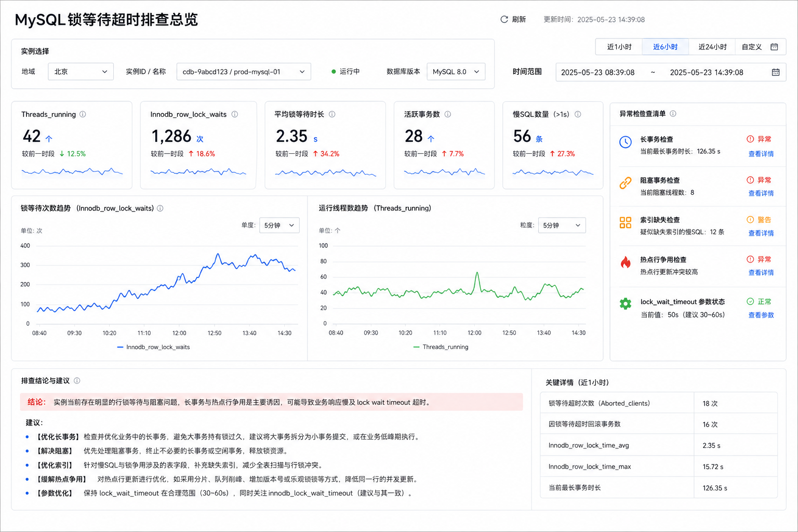The height and width of the screenshot is (532, 798).
Task: Click the Threads_running sparkline thumbnail
Action: [72, 171]
